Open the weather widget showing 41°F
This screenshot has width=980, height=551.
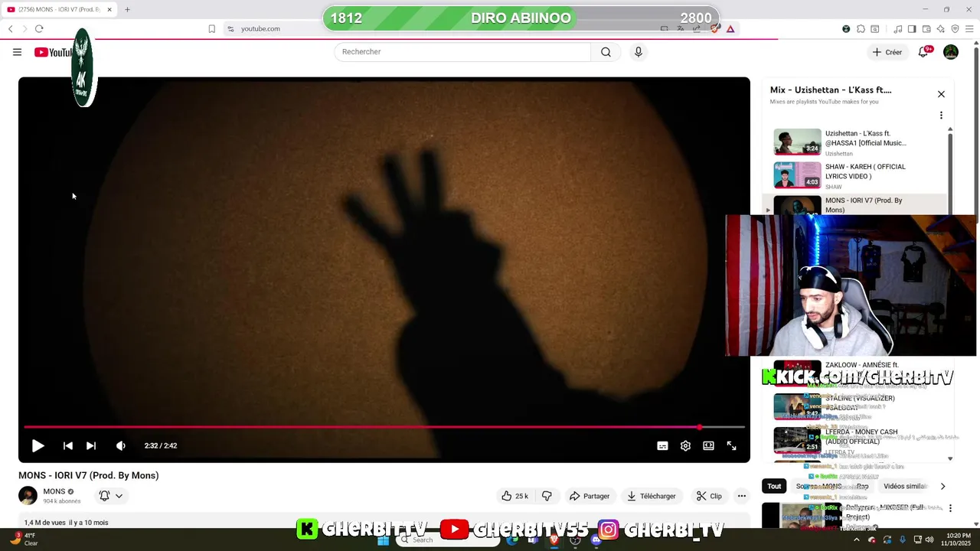[24, 540]
